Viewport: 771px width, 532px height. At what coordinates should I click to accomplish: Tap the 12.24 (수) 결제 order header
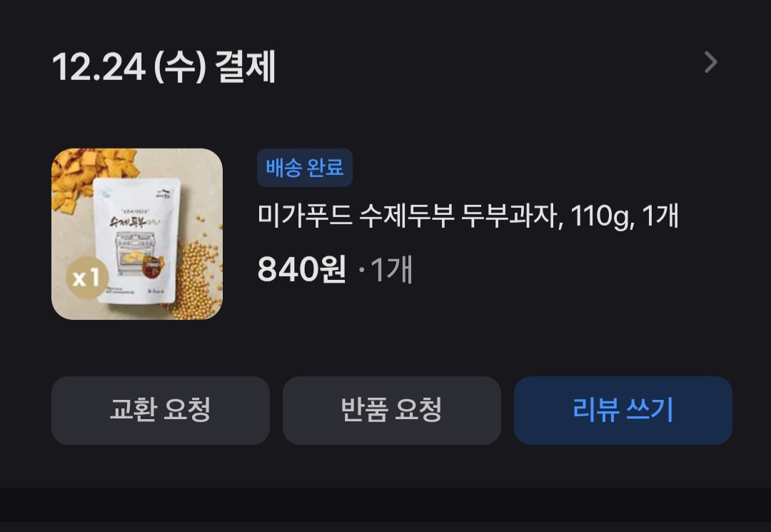click(163, 67)
